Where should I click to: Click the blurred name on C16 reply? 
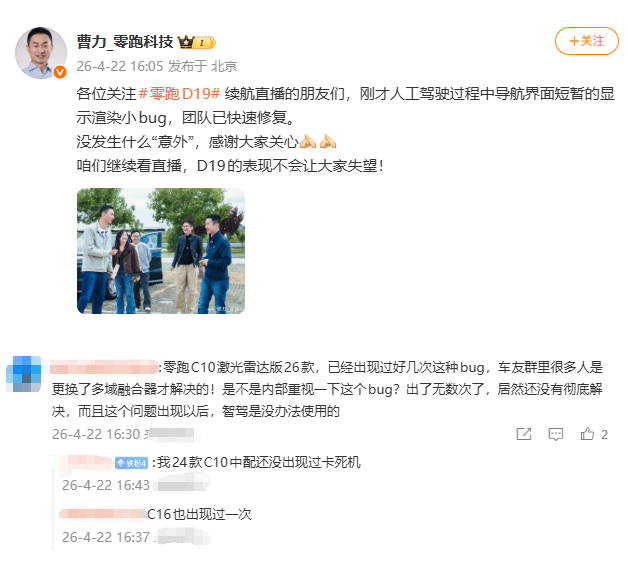[103, 514]
